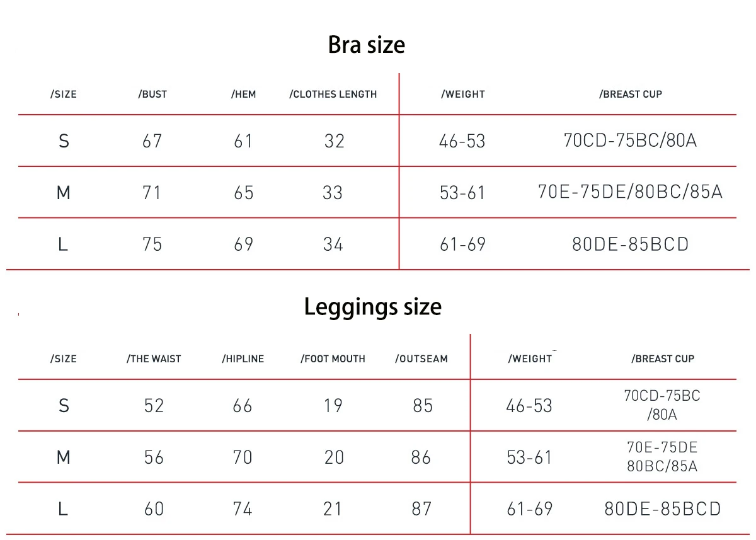Click 80DE-85BCD in the leggings table
This screenshot has width=756, height=540.
(x=663, y=509)
